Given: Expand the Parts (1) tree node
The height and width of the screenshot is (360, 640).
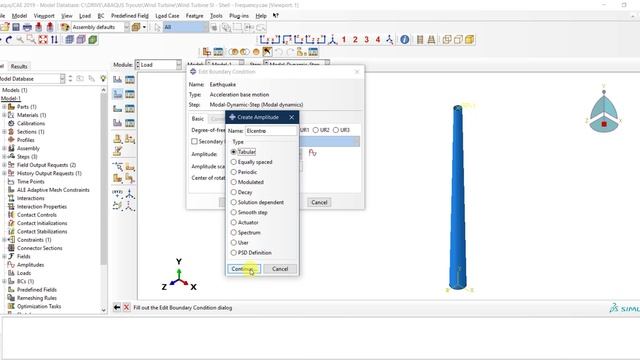Looking at the screenshot, I should pyautogui.click(x=4, y=107).
